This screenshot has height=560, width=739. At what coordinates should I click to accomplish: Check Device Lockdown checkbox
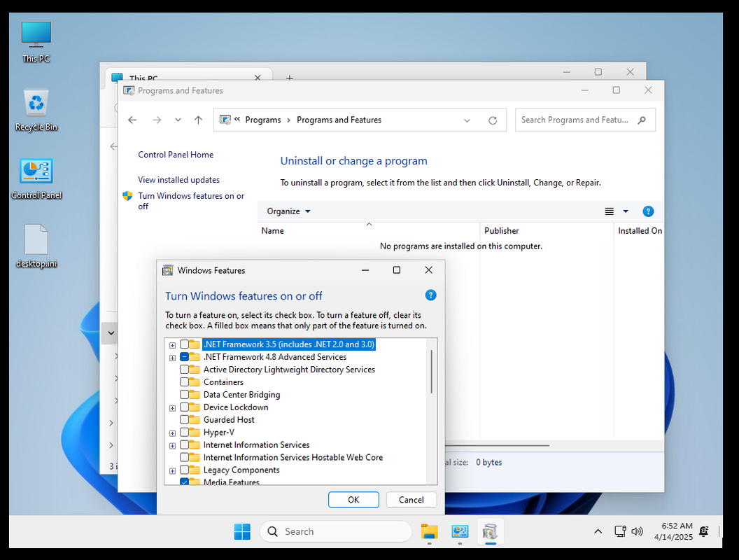point(184,407)
